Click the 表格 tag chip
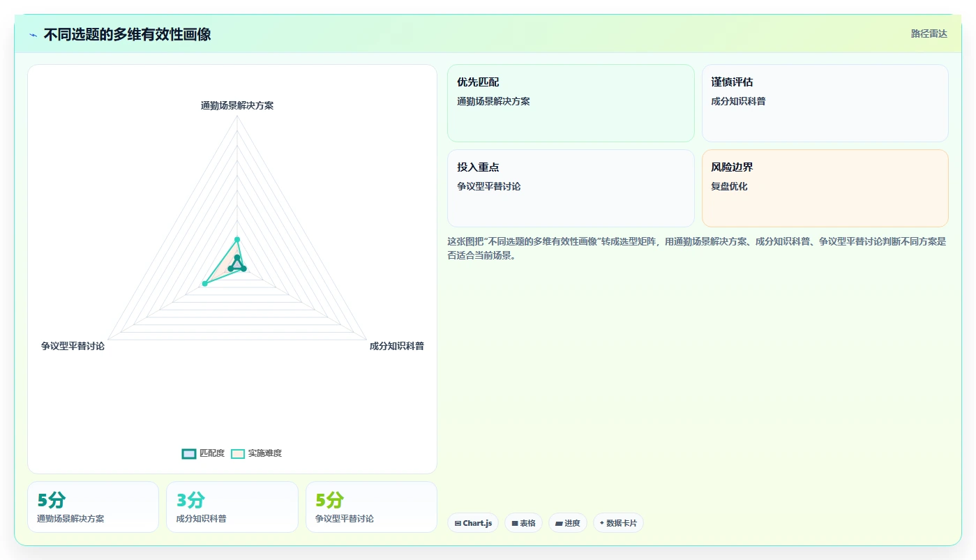Image resolution: width=976 pixels, height=560 pixels. [x=523, y=523]
